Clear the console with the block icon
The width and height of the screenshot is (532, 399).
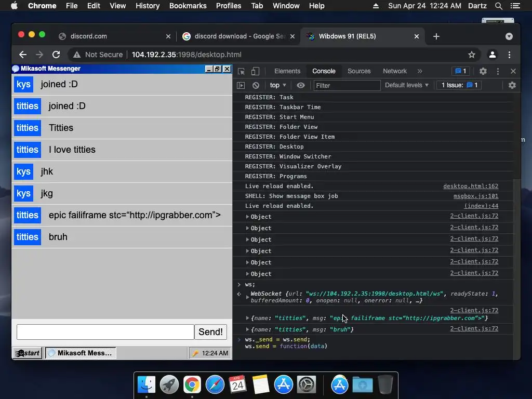pos(256,86)
